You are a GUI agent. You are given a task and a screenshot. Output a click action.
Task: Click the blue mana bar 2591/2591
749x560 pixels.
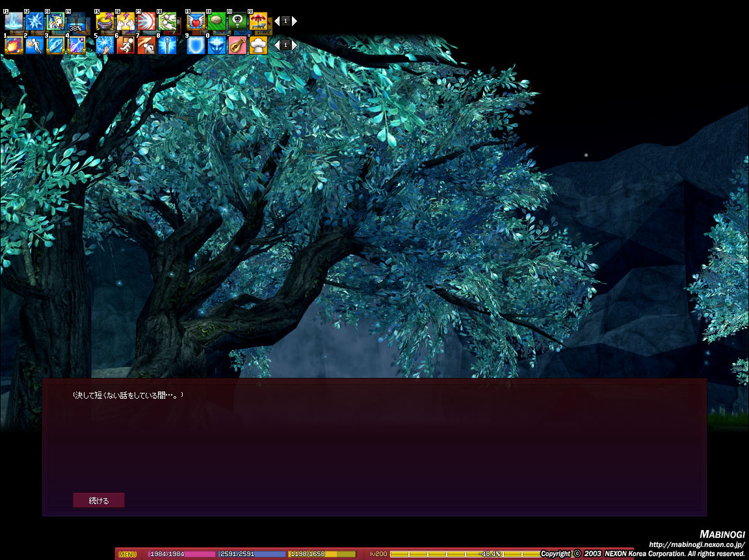click(x=252, y=554)
